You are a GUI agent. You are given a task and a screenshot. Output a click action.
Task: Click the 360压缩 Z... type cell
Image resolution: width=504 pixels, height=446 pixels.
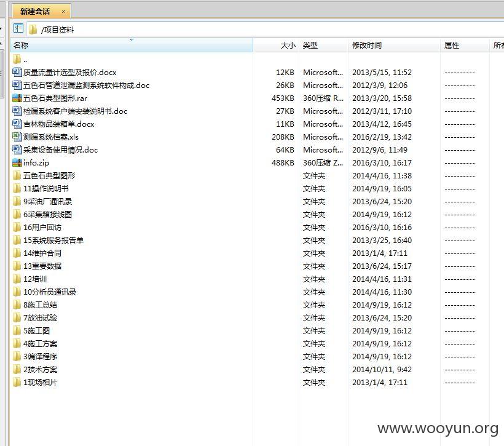point(323,163)
